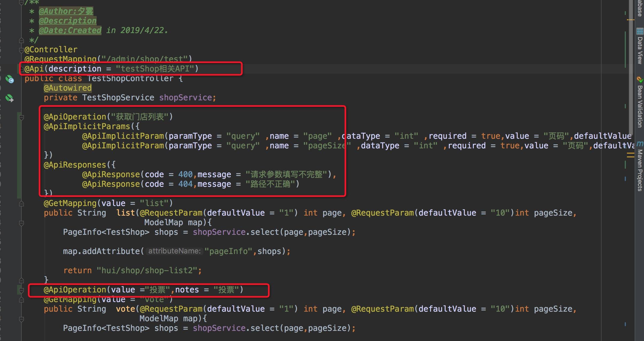
Task: Click the vote method name
Action: point(125,309)
